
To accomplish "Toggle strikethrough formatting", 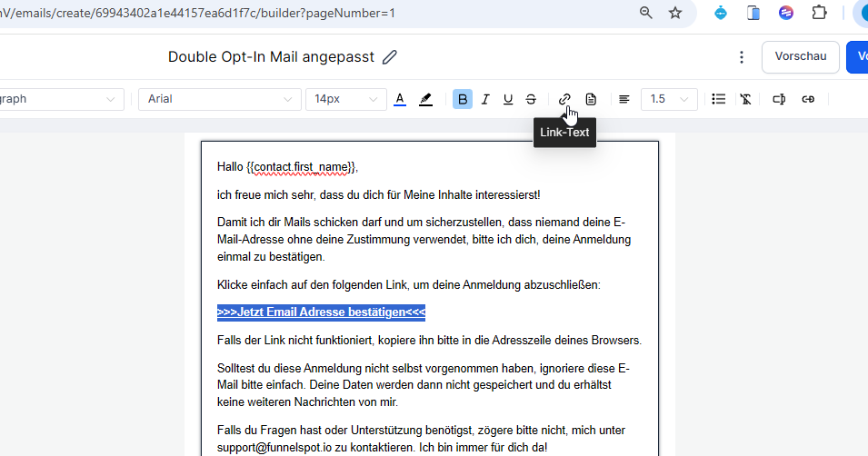I will (530, 99).
